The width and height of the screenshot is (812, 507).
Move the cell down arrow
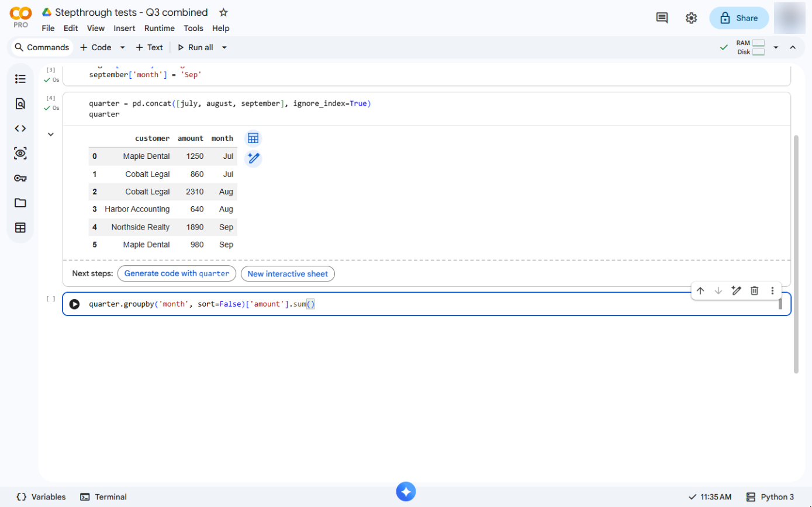718,290
